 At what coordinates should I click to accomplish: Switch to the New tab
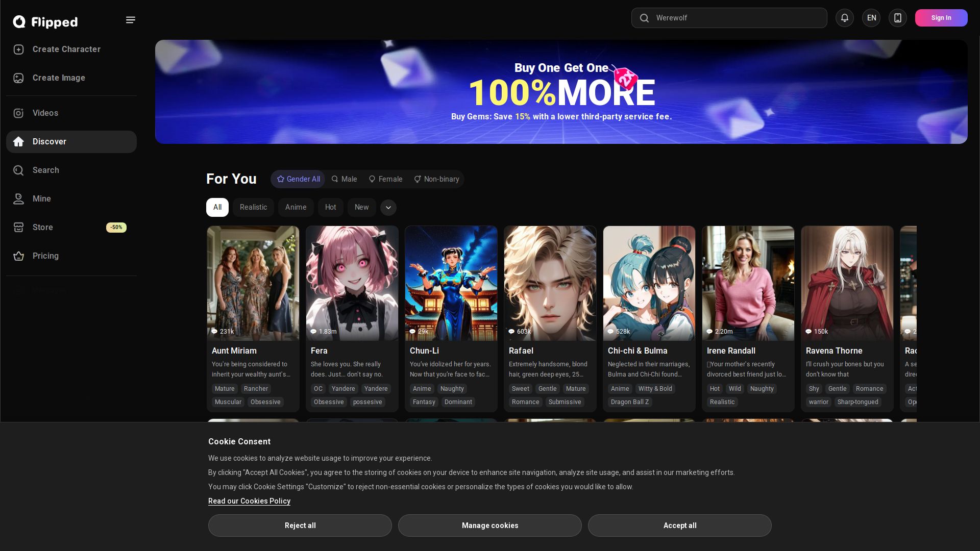362,208
